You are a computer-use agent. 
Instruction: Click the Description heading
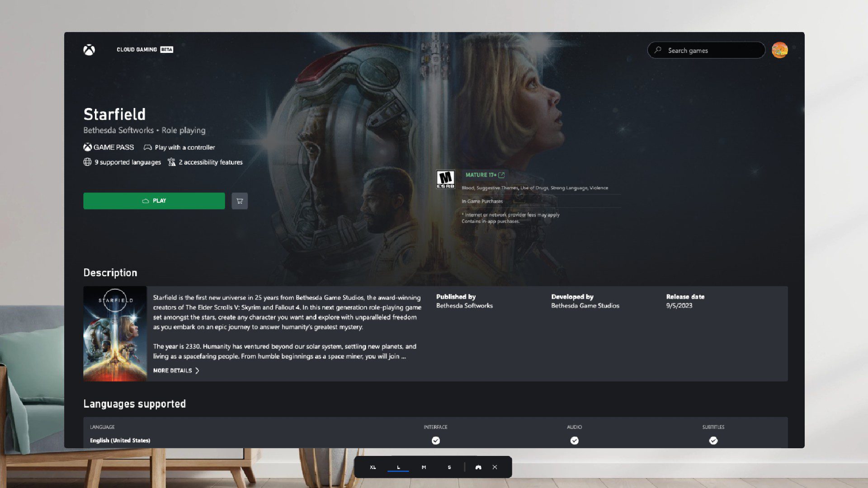coord(110,273)
